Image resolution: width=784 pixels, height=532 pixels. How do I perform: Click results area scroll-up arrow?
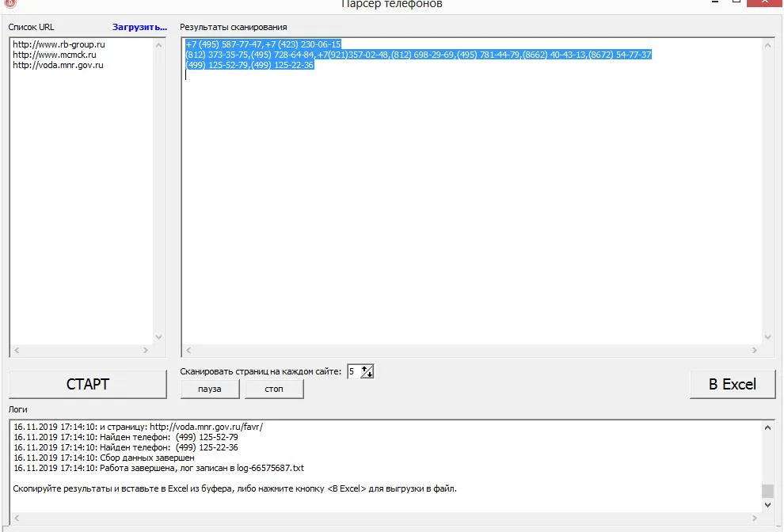[767, 45]
